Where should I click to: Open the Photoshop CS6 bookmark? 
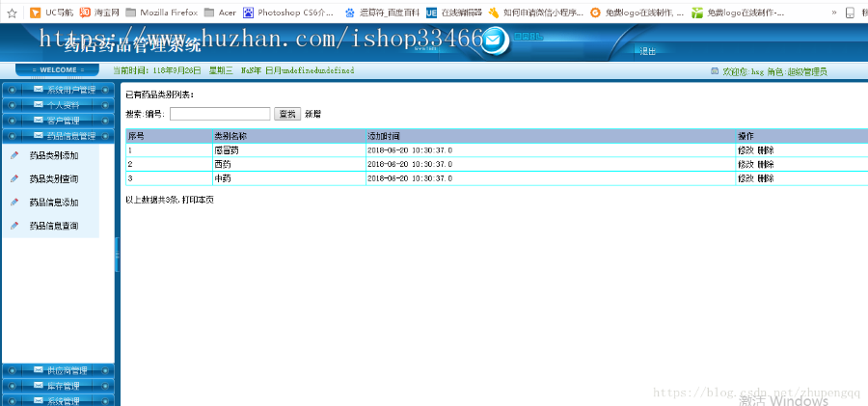coord(288,13)
